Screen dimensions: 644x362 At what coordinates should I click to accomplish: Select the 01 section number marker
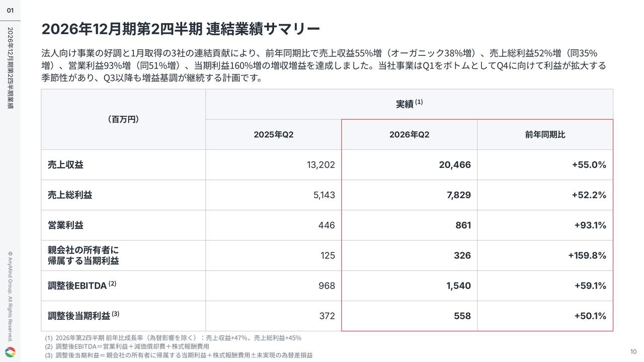[x=10, y=11]
